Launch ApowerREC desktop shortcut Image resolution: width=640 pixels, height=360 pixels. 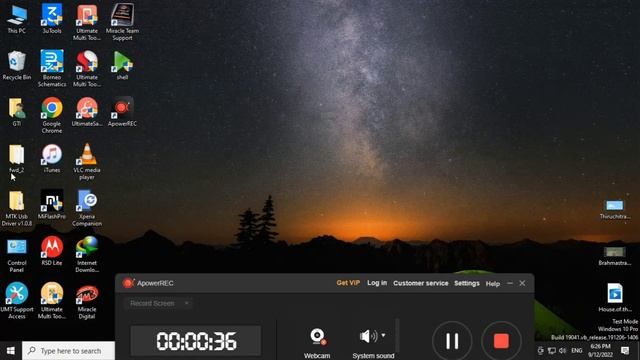click(x=122, y=112)
